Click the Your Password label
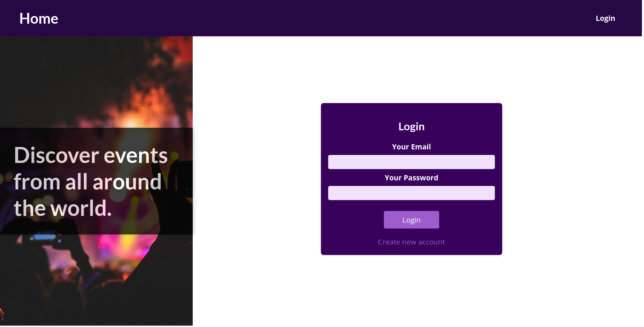Viewport: 644px width, 327px height. [x=411, y=178]
